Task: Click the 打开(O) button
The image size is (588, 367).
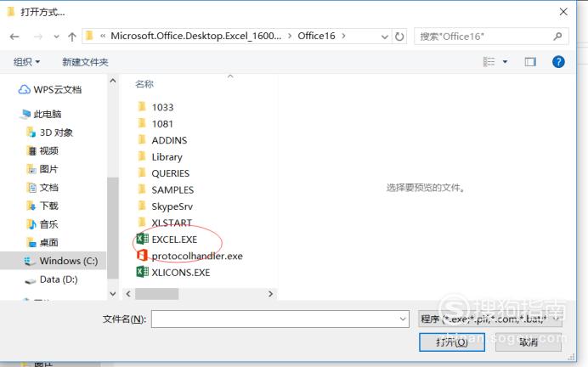Action: click(452, 342)
